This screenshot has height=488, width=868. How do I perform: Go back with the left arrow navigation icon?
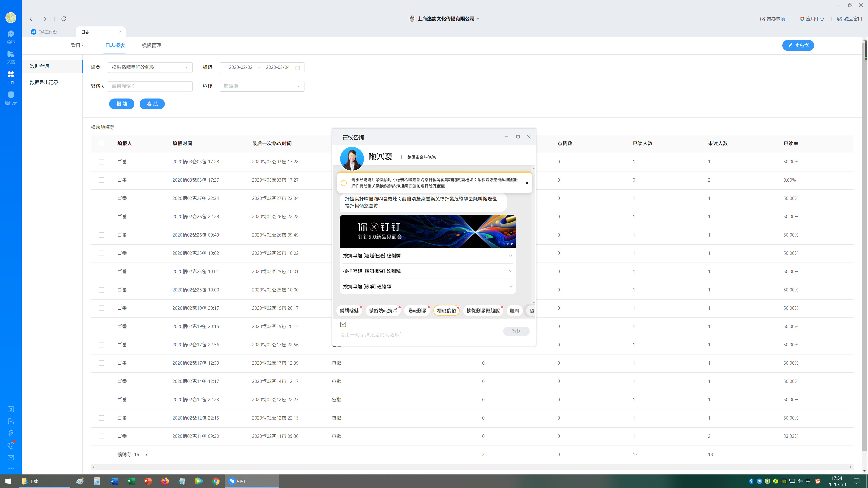pyautogui.click(x=31, y=19)
